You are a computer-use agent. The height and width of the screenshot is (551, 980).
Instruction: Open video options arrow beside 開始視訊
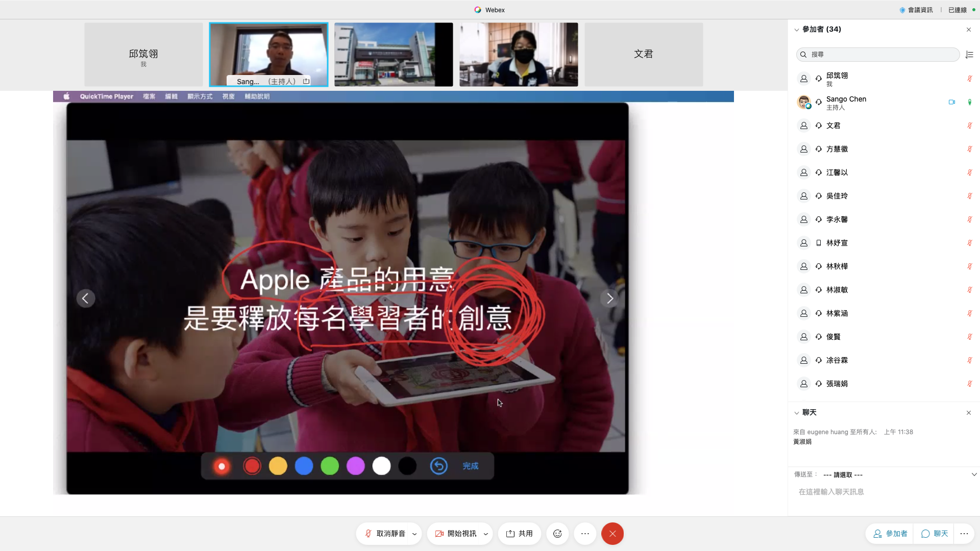485,534
